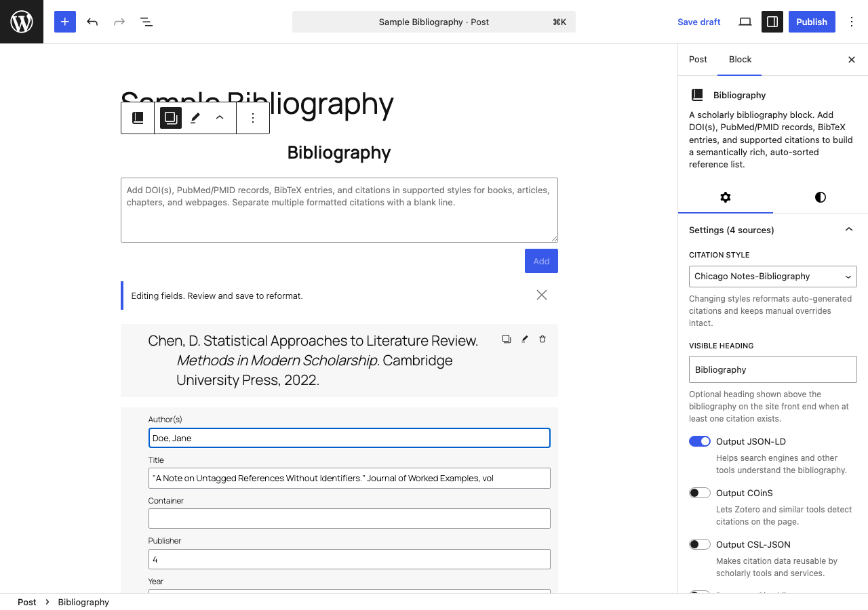Click the Bibliography heading in the block
The image size is (868, 610).
click(339, 152)
